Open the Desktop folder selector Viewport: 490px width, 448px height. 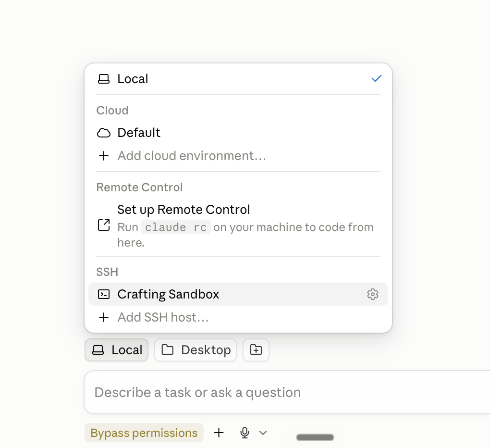[x=196, y=350]
